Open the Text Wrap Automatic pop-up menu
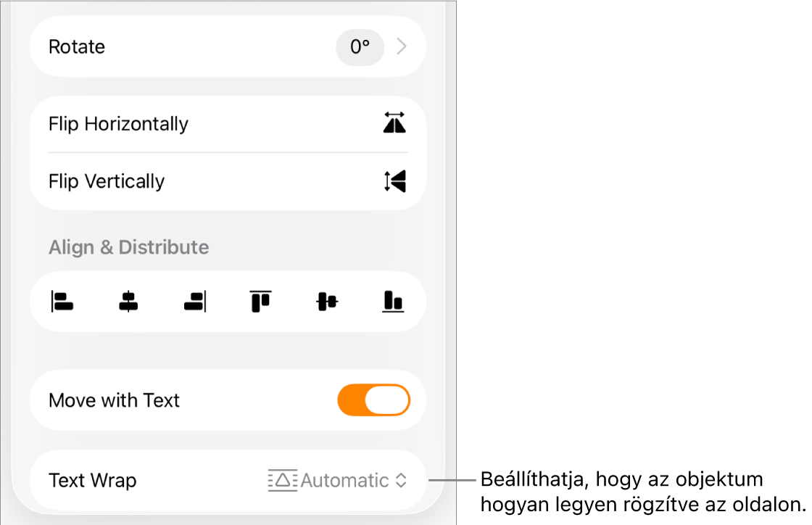The height and width of the screenshot is (525, 812). pos(345,480)
